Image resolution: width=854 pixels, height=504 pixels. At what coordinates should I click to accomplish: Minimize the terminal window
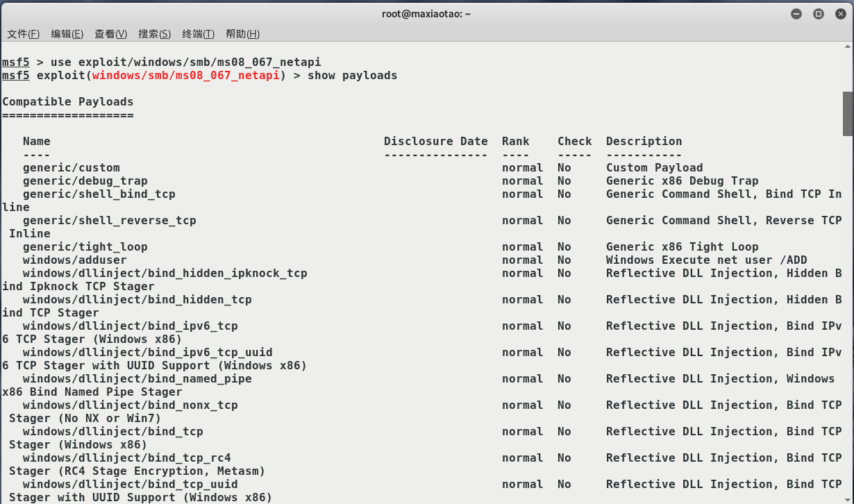(x=796, y=14)
